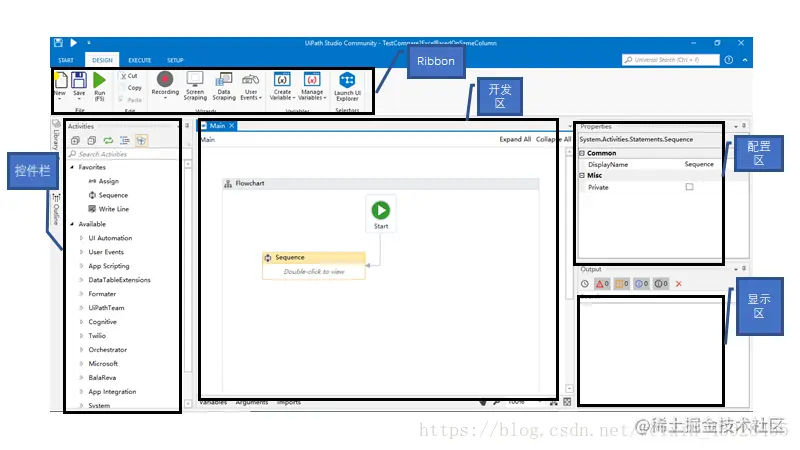Switch to the EXECUTE ribbon tab

point(140,60)
